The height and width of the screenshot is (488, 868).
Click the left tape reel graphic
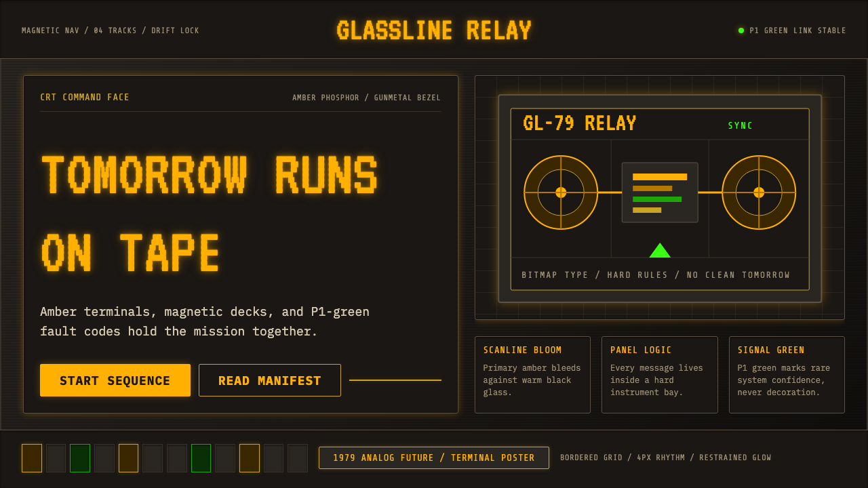tap(561, 192)
